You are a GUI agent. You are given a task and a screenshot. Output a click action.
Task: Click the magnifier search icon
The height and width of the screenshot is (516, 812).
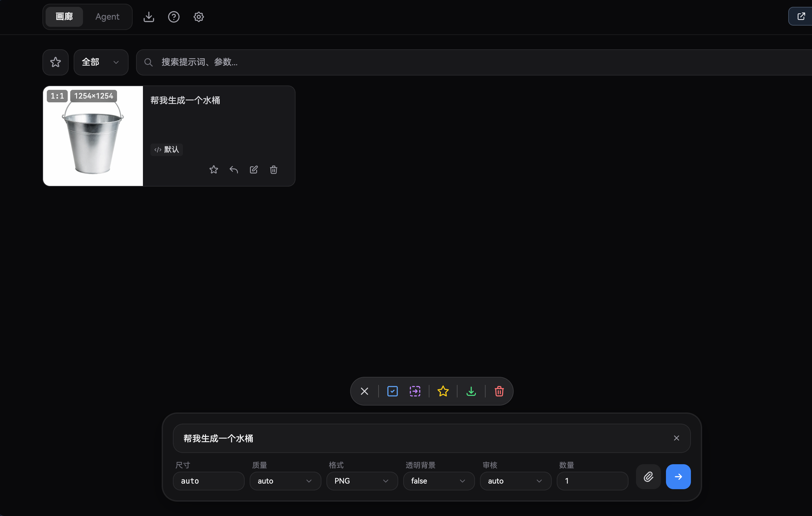tap(148, 62)
